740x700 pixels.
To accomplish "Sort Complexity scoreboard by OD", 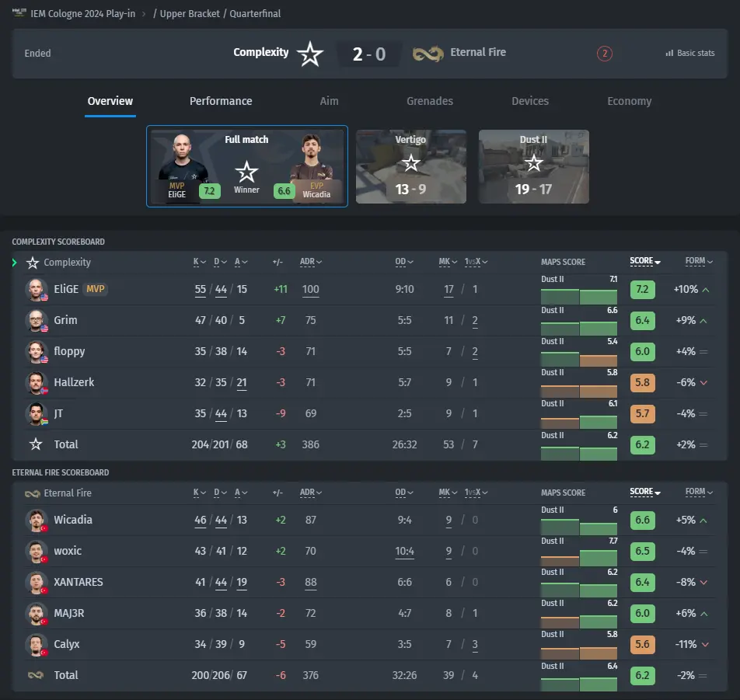I will 404,262.
